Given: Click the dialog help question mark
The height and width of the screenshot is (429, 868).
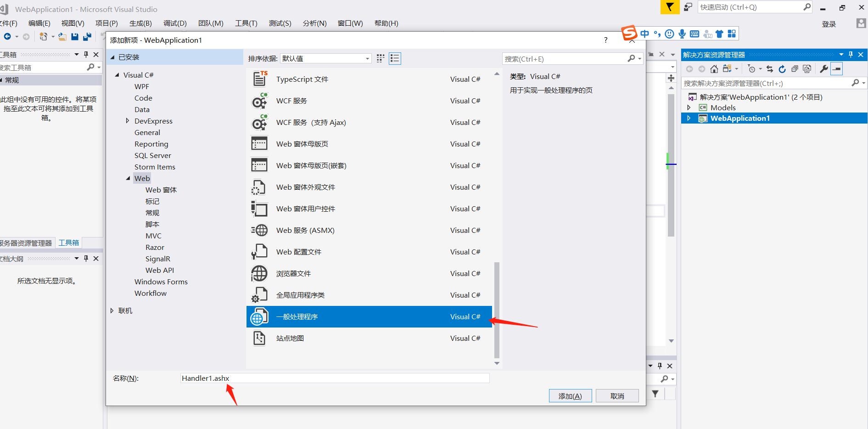Looking at the screenshot, I should click(606, 40).
